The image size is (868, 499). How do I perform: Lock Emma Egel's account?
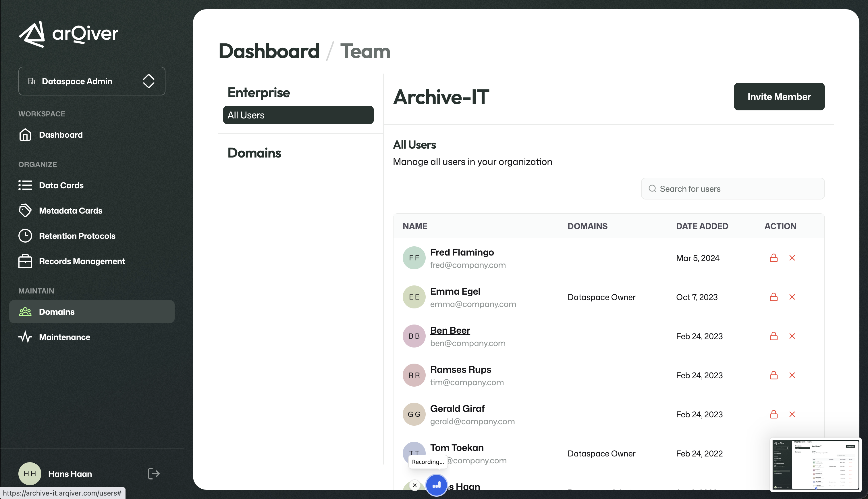pos(774,297)
